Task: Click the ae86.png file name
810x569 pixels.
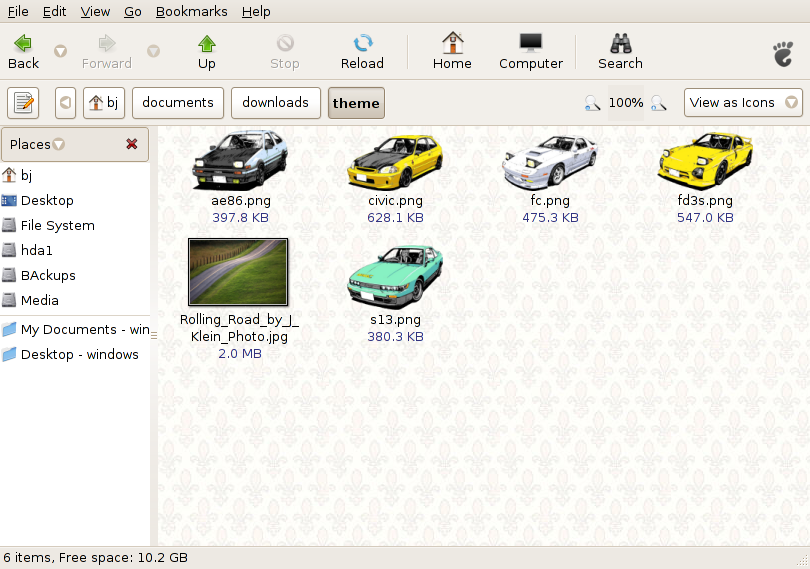Action: click(241, 201)
